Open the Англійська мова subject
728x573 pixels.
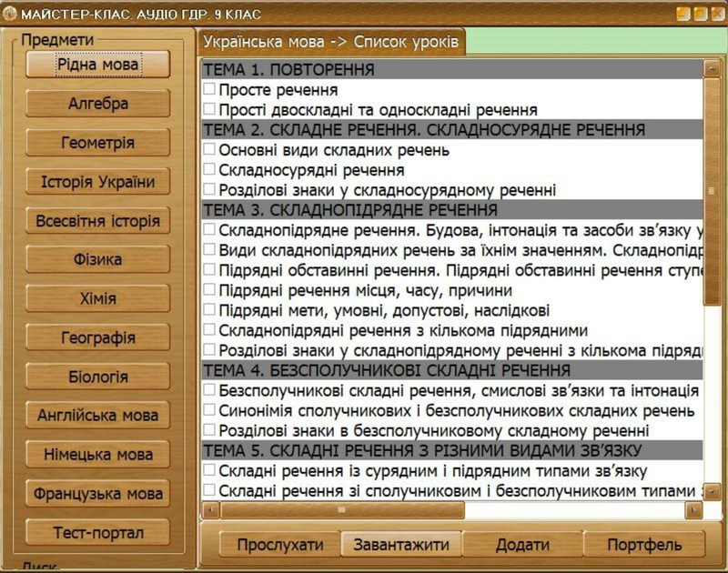pyautogui.click(x=98, y=416)
